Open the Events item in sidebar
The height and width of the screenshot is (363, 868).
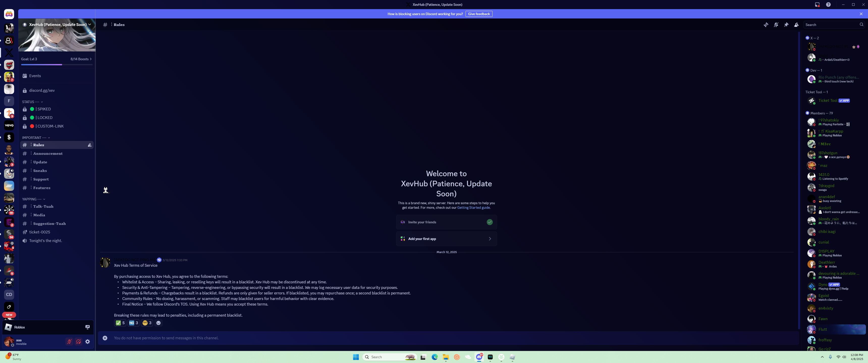[x=35, y=76]
